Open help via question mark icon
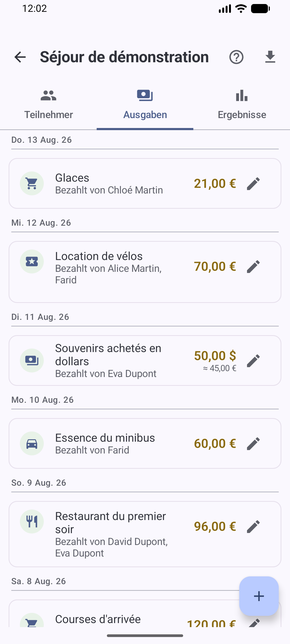Viewport: 290px width, 644px height. coord(236,57)
